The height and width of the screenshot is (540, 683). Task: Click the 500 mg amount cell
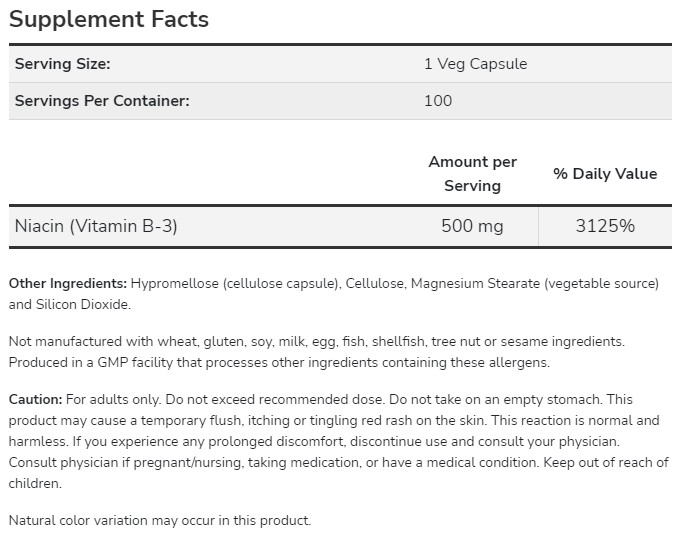[x=472, y=226]
